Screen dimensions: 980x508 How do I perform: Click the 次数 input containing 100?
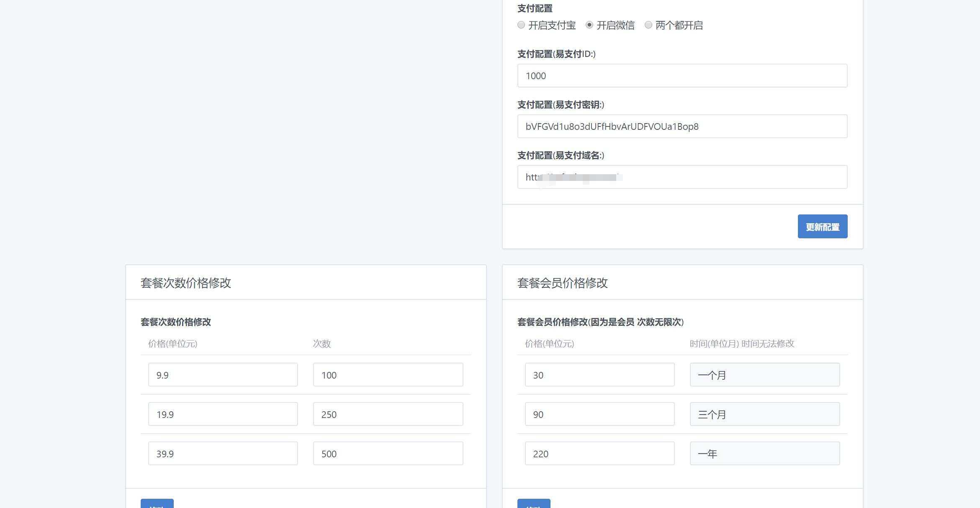tap(387, 374)
